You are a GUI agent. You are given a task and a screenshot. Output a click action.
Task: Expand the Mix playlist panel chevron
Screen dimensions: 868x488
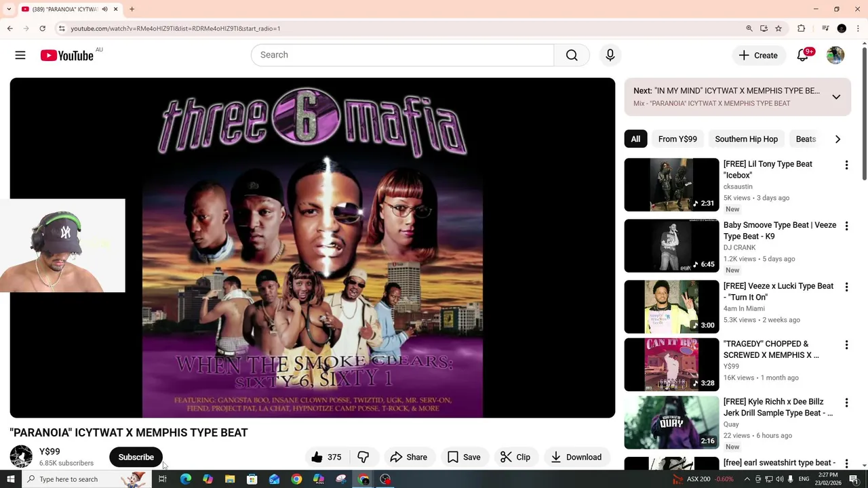click(x=836, y=97)
